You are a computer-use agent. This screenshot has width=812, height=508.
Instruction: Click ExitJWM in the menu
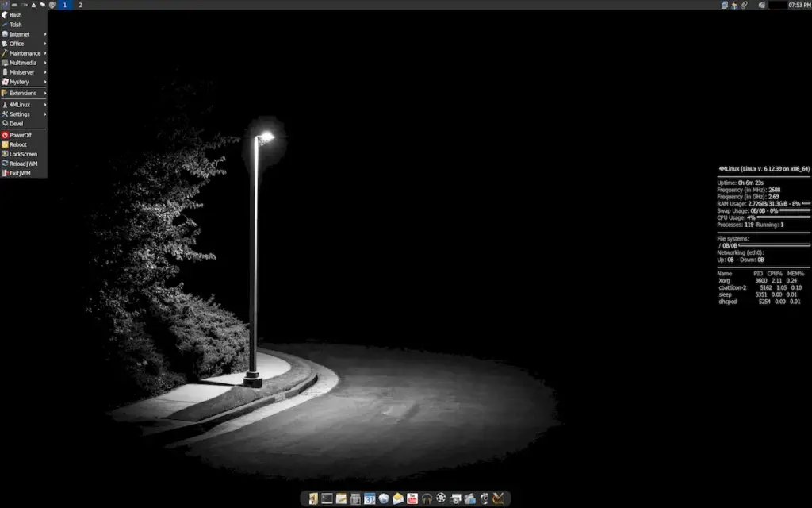pos(24,173)
